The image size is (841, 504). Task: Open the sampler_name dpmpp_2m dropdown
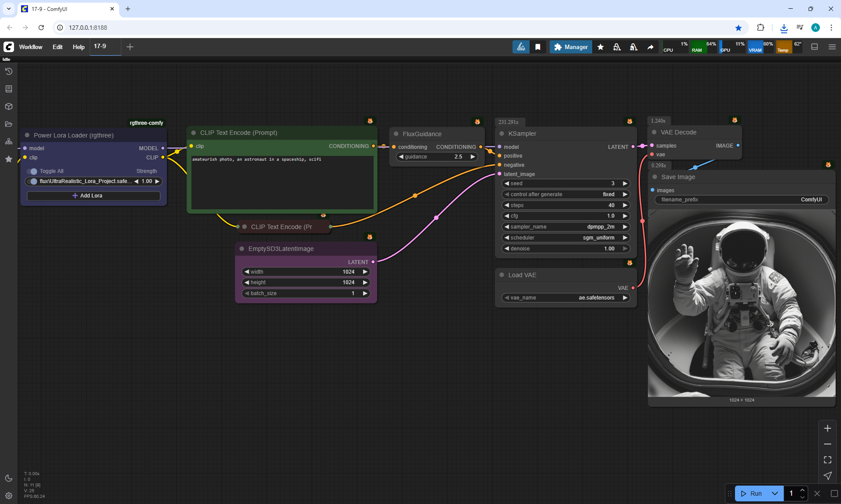tap(565, 227)
